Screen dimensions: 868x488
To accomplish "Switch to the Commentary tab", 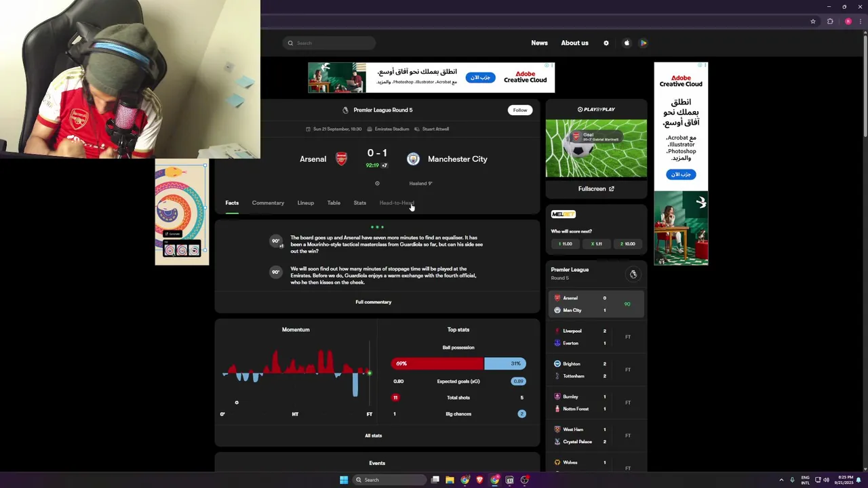I will [268, 203].
